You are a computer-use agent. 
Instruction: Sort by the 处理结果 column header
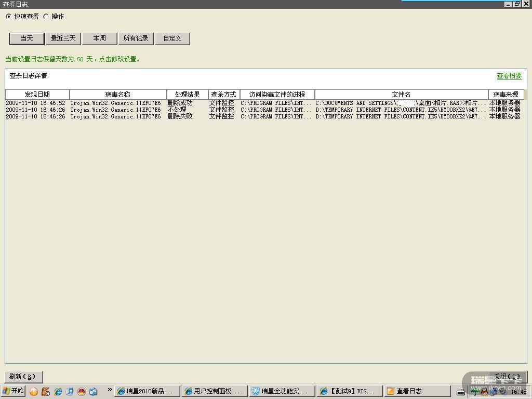[187, 95]
